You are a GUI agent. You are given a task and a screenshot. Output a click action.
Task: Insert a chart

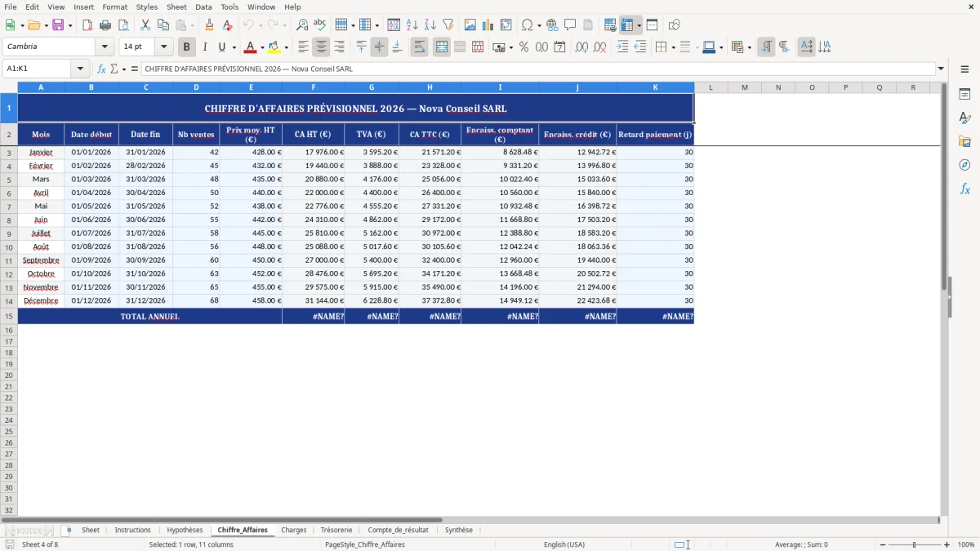coord(488,25)
